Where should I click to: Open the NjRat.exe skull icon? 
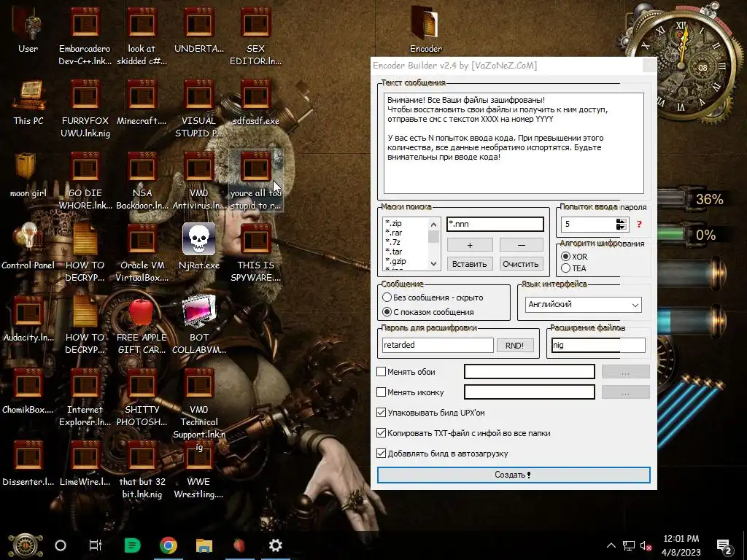(198, 239)
